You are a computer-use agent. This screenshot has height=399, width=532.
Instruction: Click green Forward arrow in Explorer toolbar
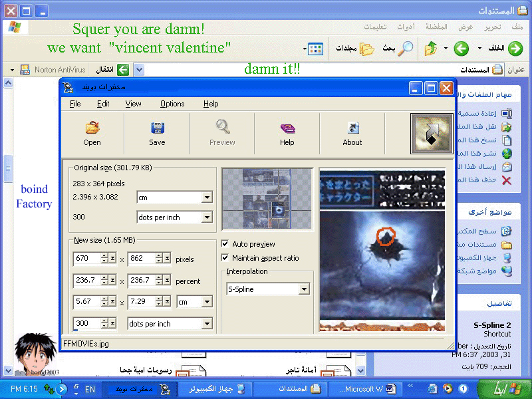click(x=515, y=49)
